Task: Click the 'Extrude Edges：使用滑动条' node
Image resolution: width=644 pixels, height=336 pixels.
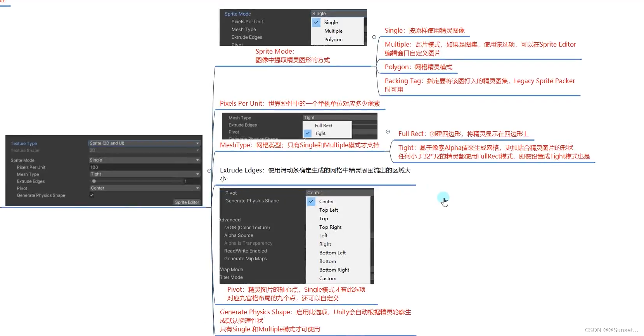Action: [x=315, y=174]
